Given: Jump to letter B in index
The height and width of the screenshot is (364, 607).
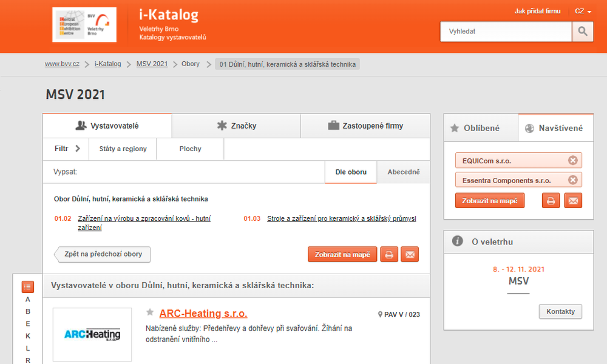Looking at the screenshot, I should [x=28, y=311].
